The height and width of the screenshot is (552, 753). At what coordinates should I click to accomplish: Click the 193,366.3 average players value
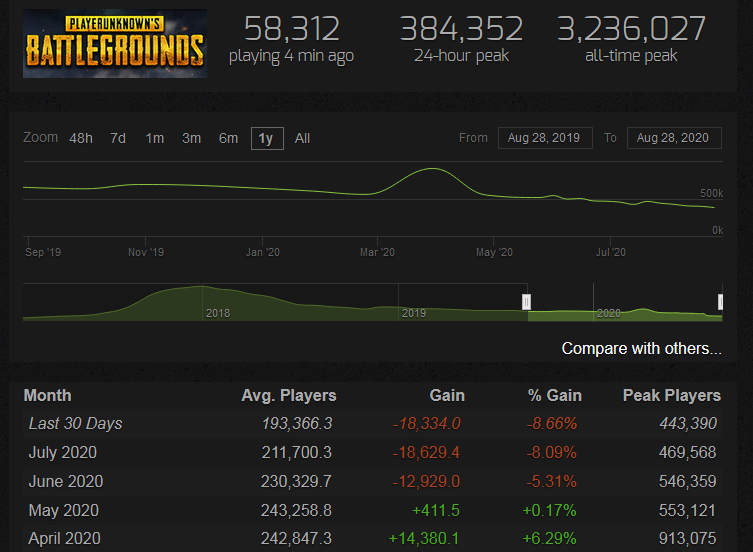[297, 424]
